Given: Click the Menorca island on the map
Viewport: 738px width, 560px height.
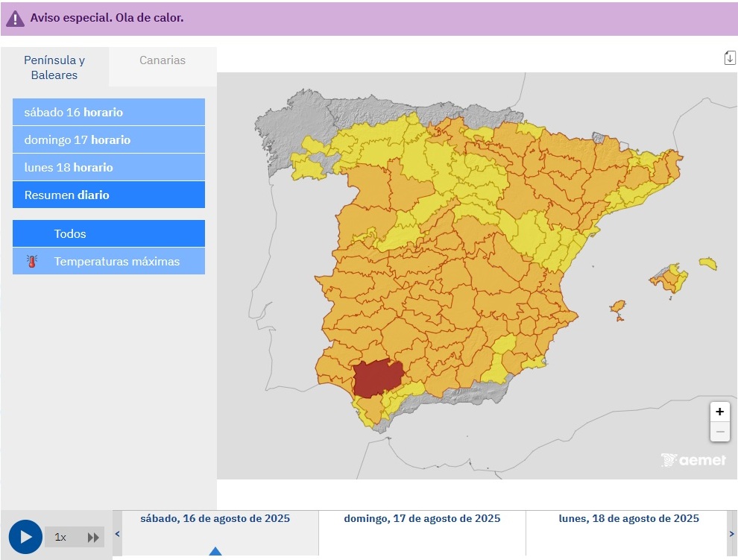Looking at the screenshot, I should tap(708, 263).
